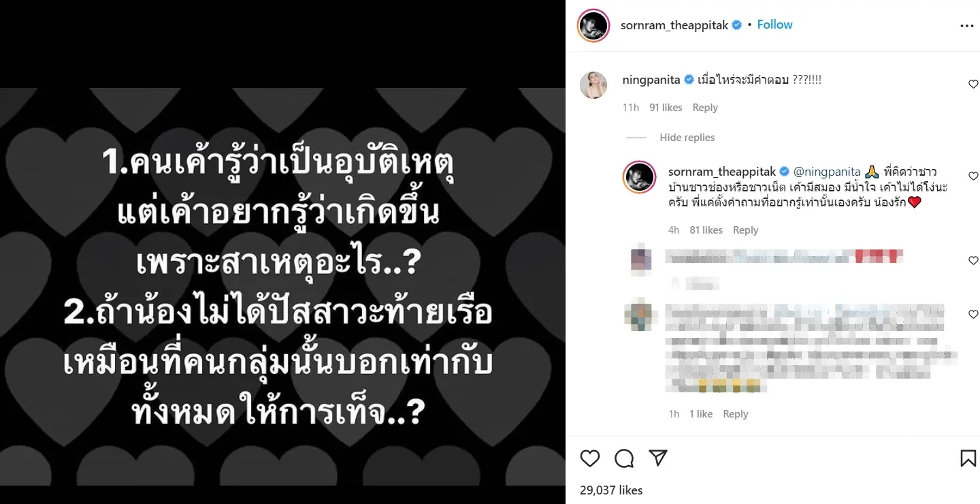Follow sornram_theappitak
Screen dimensions: 980x504
pos(774,25)
